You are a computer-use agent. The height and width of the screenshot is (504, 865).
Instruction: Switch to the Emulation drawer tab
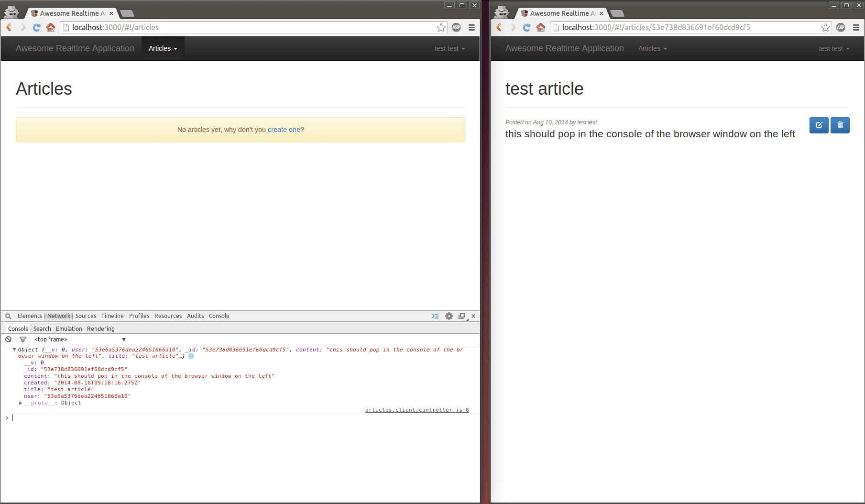(69, 329)
